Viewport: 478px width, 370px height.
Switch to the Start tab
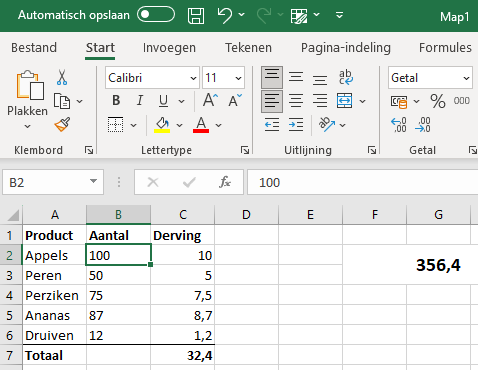click(100, 48)
